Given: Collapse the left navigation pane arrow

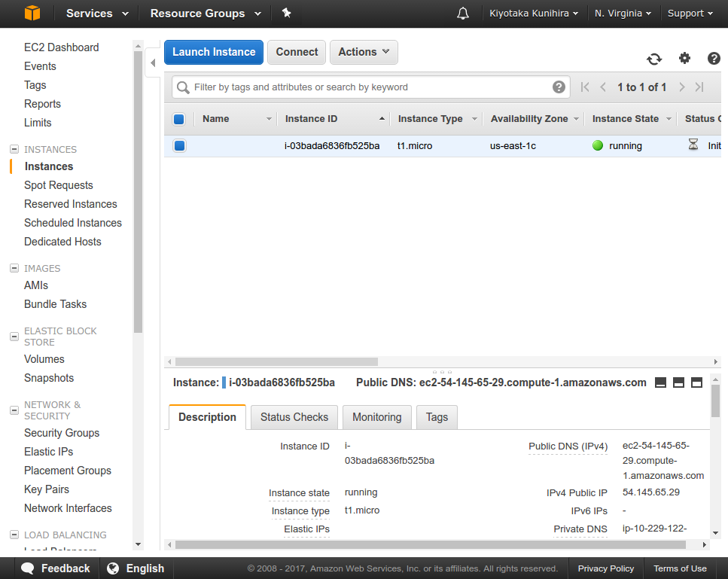Looking at the screenshot, I should pyautogui.click(x=153, y=62).
